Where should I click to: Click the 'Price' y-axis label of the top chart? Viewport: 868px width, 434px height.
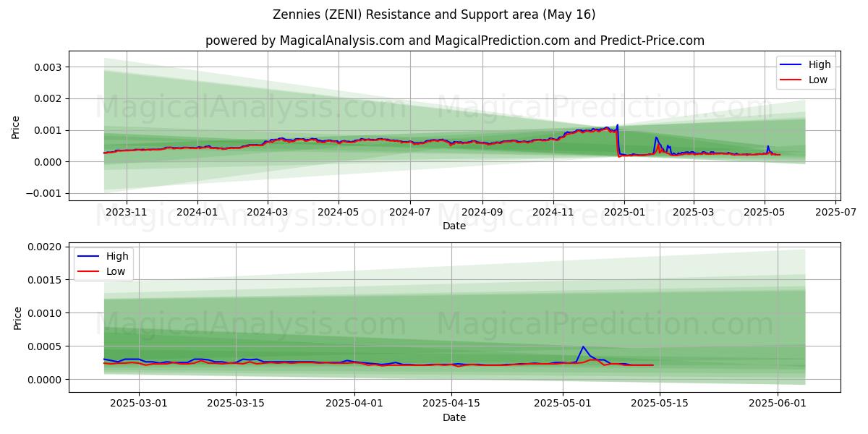pyautogui.click(x=16, y=127)
